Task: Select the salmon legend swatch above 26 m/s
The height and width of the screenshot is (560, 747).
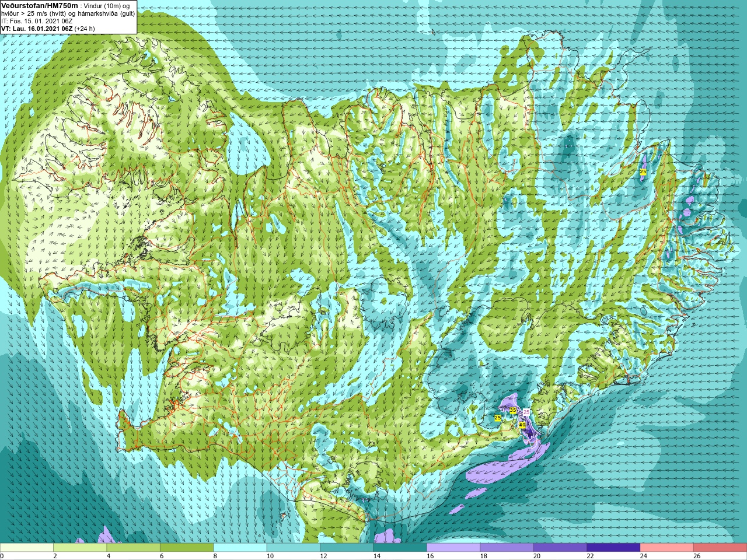Action: pyautogui.click(x=720, y=548)
